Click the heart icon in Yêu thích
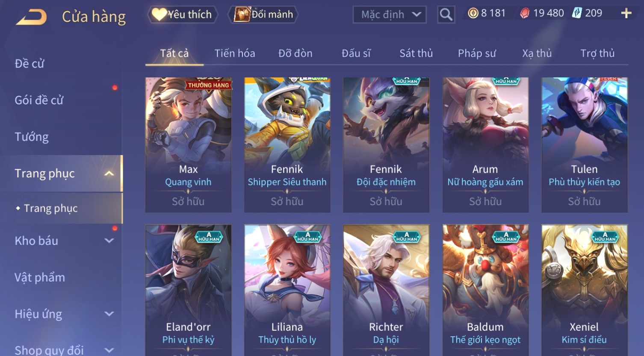This screenshot has height=356, width=644. point(159,15)
